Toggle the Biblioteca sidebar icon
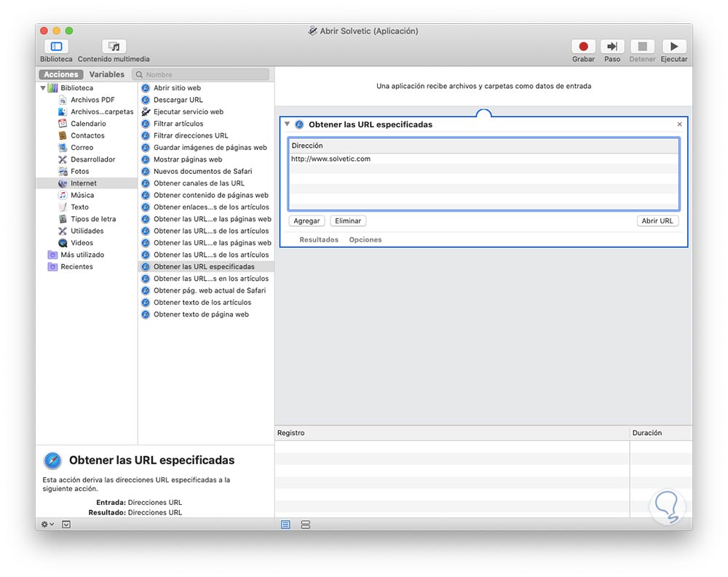The width and height of the screenshot is (728, 577). [56, 47]
